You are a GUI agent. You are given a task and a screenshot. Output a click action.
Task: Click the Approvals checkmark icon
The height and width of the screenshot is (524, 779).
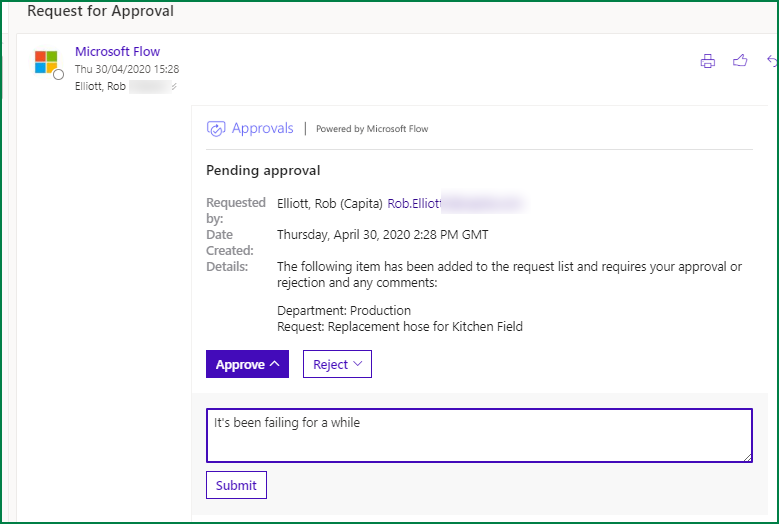tap(216, 129)
